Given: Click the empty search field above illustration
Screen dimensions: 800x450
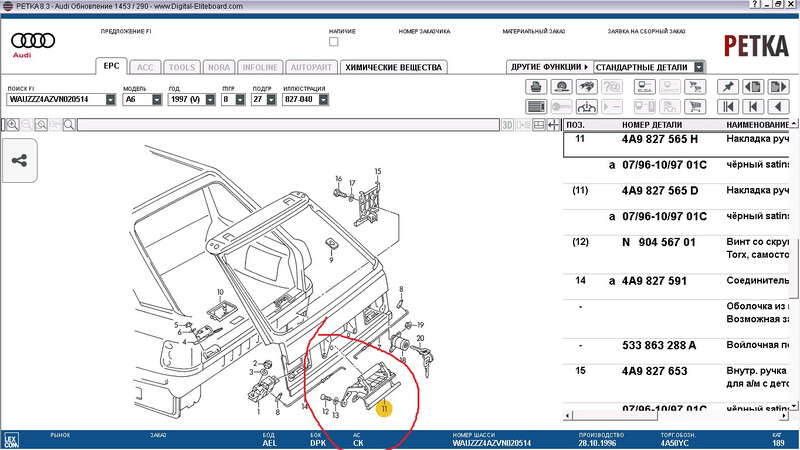Looking at the screenshot, I should [288, 124].
